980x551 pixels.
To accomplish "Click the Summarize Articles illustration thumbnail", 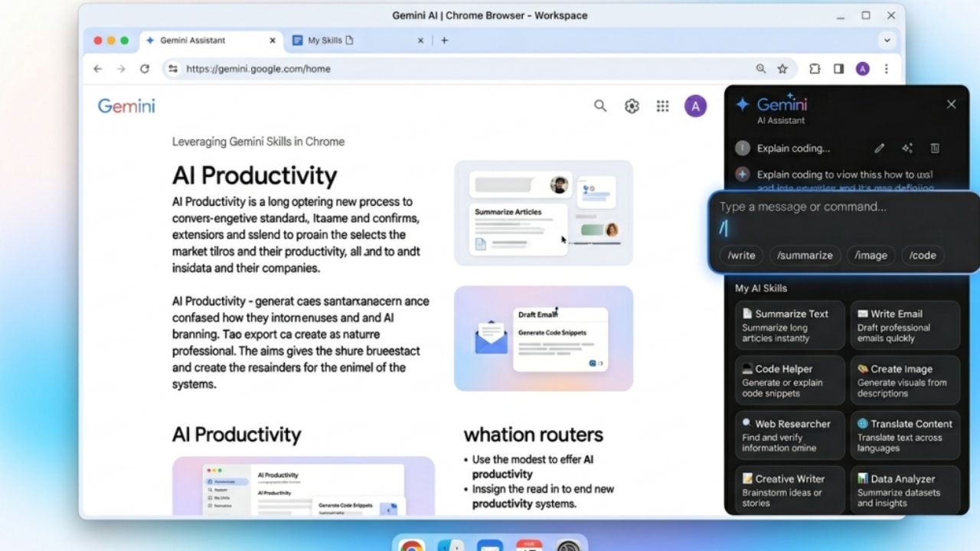I will click(544, 213).
